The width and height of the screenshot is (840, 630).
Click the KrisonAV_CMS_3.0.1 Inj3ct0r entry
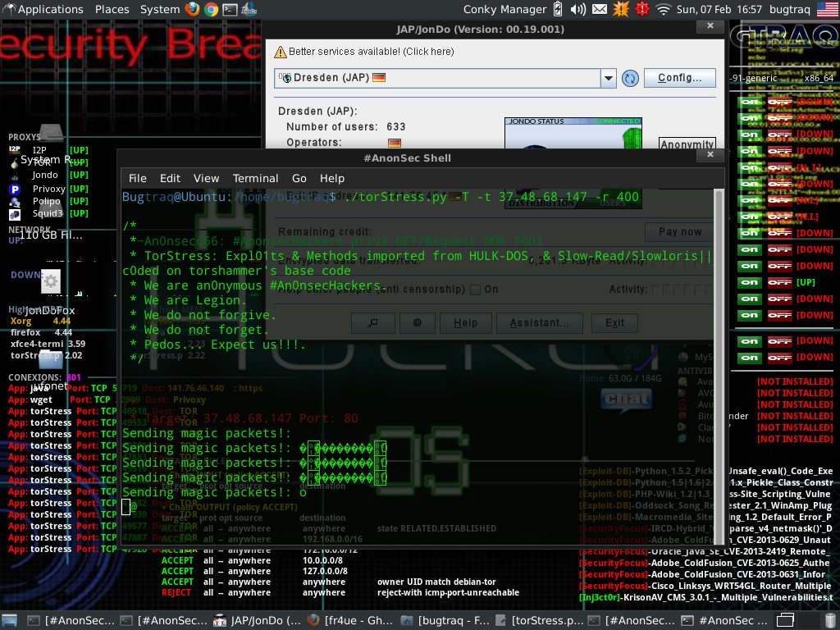(x=706, y=597)
